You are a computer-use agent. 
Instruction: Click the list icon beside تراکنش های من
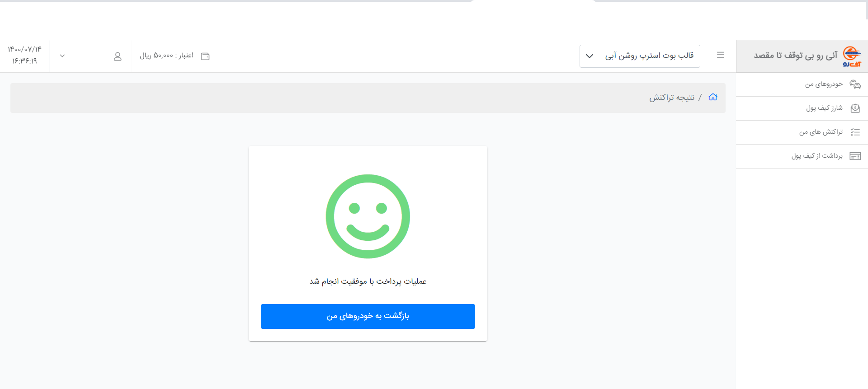(x=855, y=132)
